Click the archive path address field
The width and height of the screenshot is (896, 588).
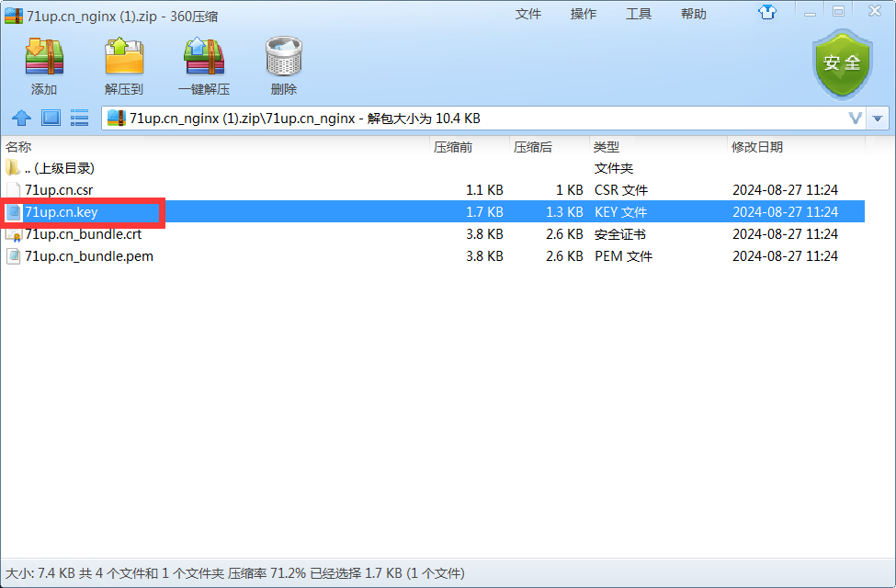(484, 119)
